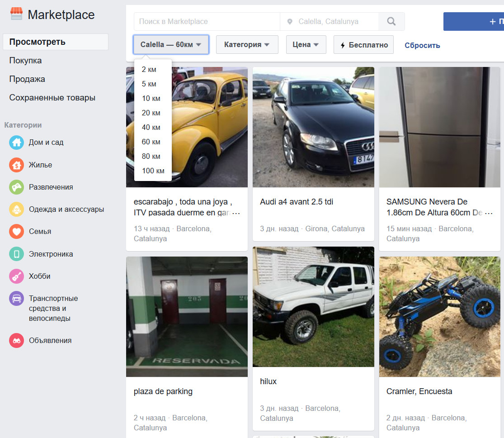The width and height of the screenshot is (504, 438).
Task: Open Сохраненные товары in the sidebar
Action: pos(52,98)
